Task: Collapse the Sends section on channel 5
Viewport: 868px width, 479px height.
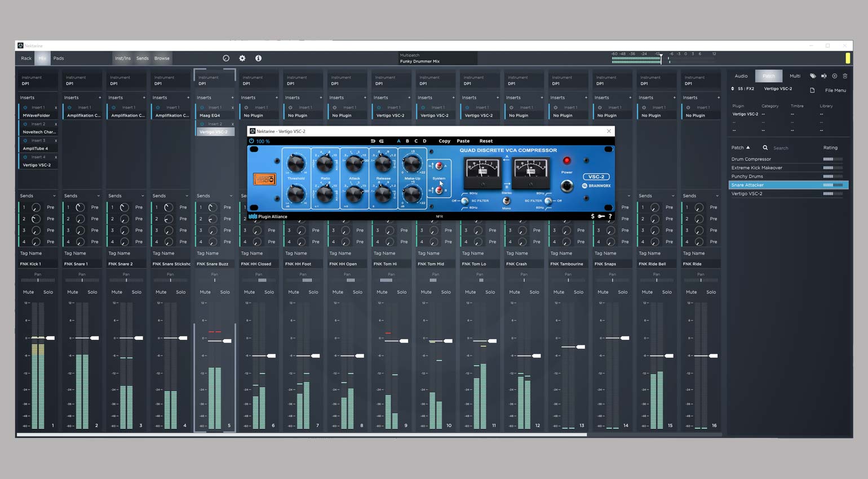Action: tap(231, 196)
